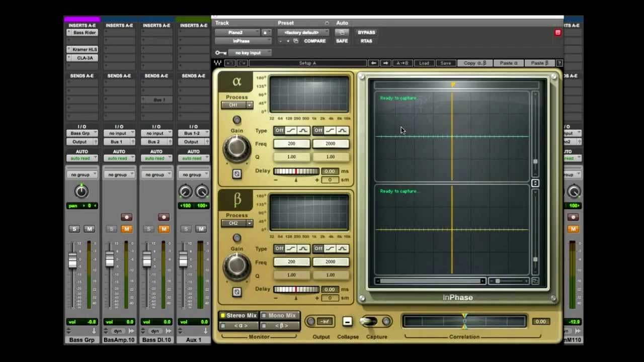Turn alpha first filter Off

point(279,131)
